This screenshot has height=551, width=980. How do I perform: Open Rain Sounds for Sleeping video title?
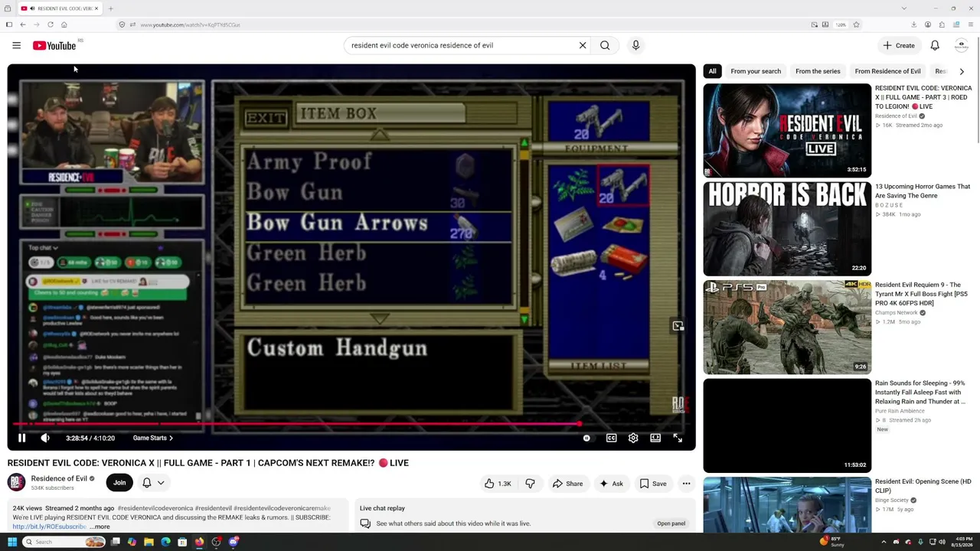click(x=920, y=392)
